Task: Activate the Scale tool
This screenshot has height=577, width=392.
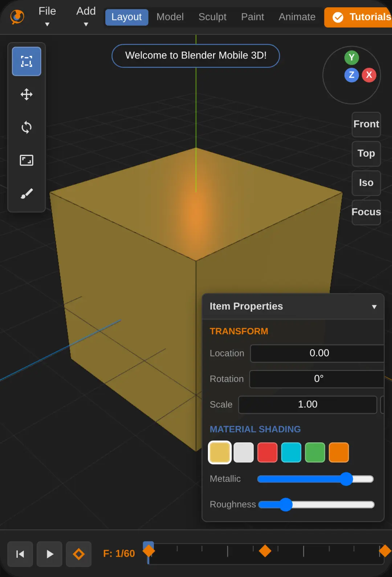Action: (x=26, y=160)
